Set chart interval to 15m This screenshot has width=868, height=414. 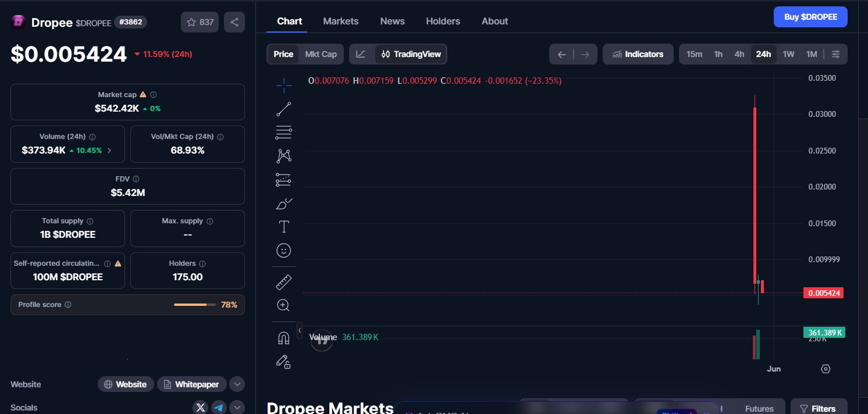point(694,54)
